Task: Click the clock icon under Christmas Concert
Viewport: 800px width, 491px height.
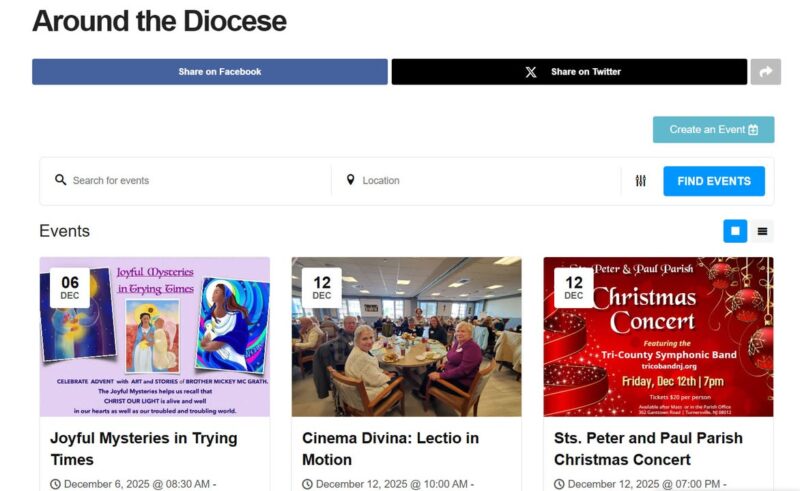Action: pyautogui.click(x=560, y=484)
